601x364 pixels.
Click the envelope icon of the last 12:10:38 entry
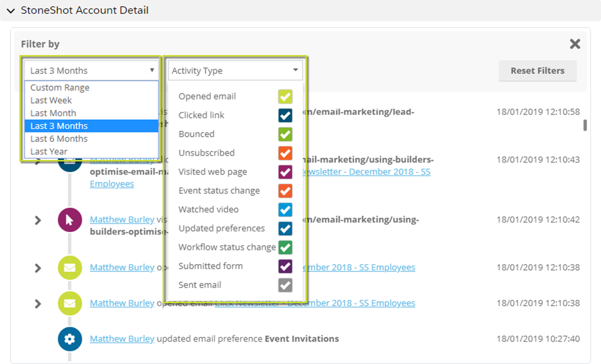click(x=70, y=304)
